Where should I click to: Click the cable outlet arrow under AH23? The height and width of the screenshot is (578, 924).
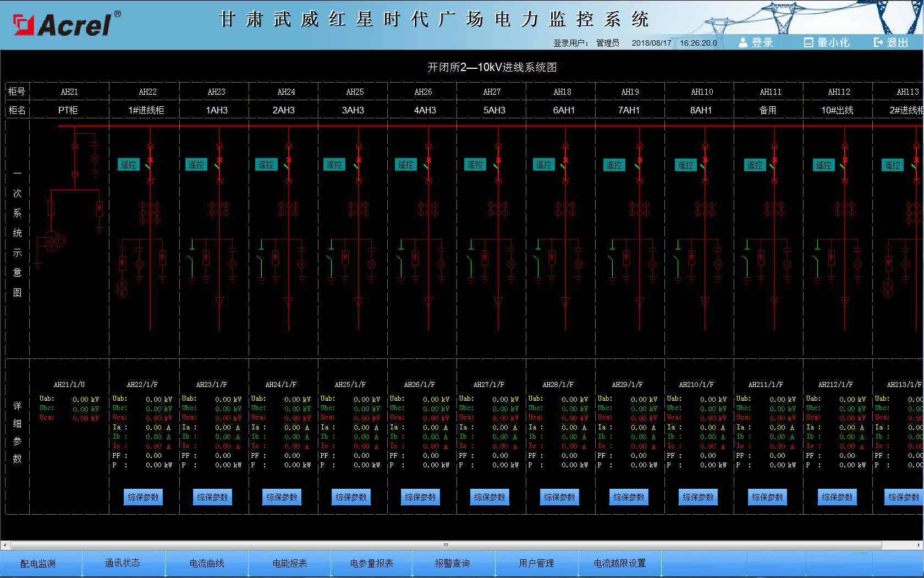219,302
